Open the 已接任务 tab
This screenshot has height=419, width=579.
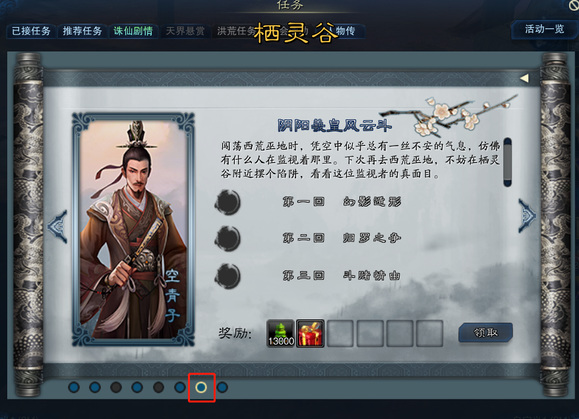(31, 31)
